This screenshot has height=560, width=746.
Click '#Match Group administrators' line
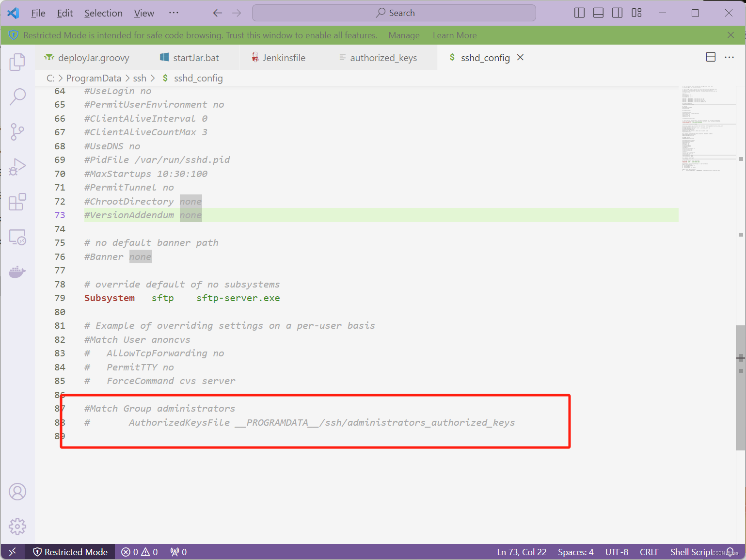coord(159,409)
